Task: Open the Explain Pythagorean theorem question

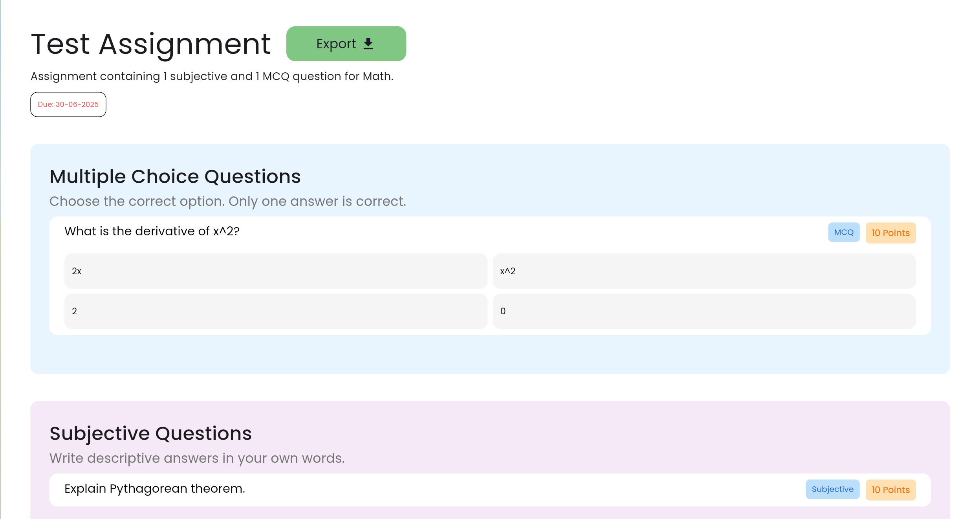Action: (x=155, y=488)
